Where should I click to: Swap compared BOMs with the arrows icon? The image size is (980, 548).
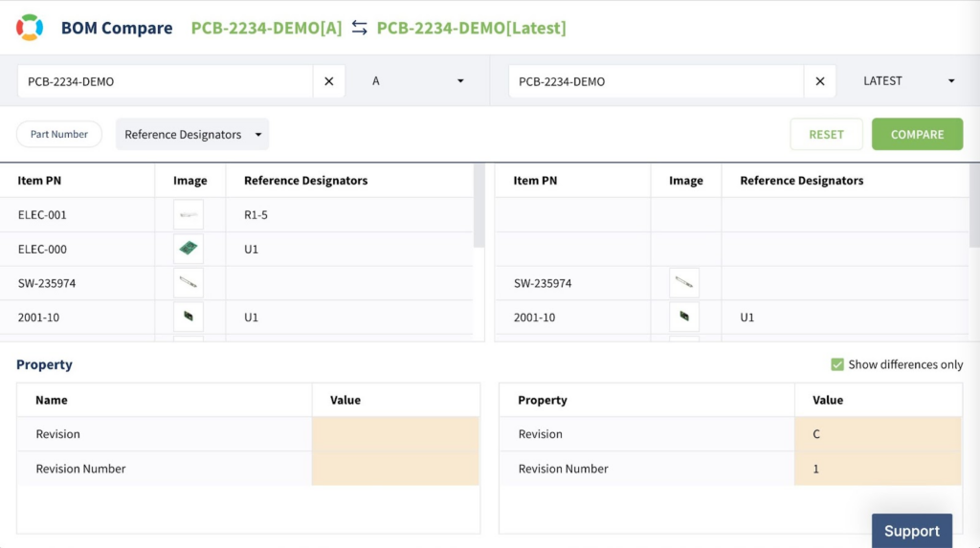click(x=360, y=28)
